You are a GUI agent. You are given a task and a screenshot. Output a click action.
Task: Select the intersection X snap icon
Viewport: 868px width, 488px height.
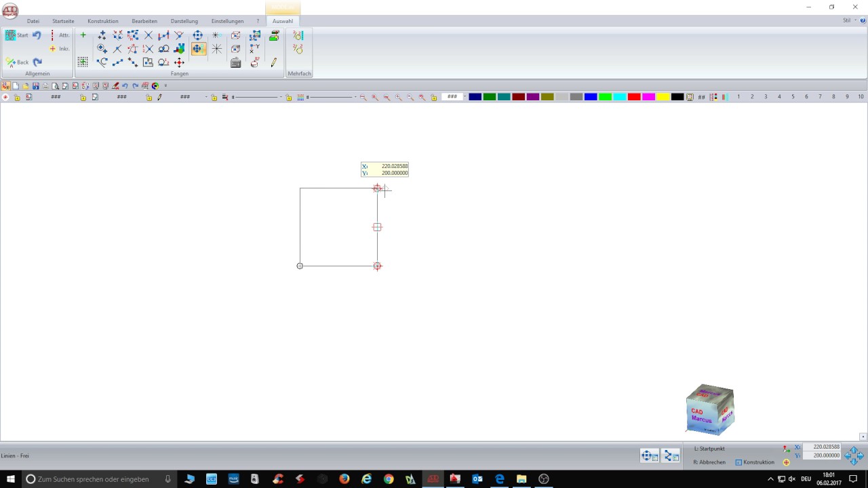pyautogui.click(x=149, y=35)
